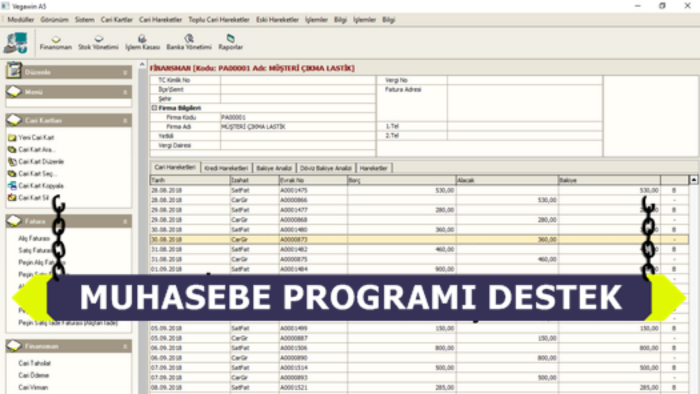700x394 pixels.
Task: Select the row with Evrak No A0001475
Action: 419,190
